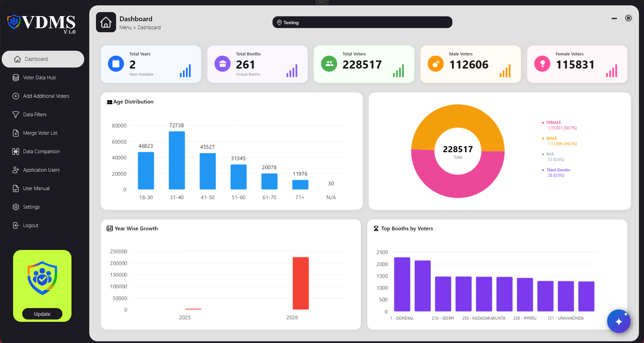Click the 61-70 age bar labeled 20078
This screenshot has width=644, height=343.
[x=269, y=181]
